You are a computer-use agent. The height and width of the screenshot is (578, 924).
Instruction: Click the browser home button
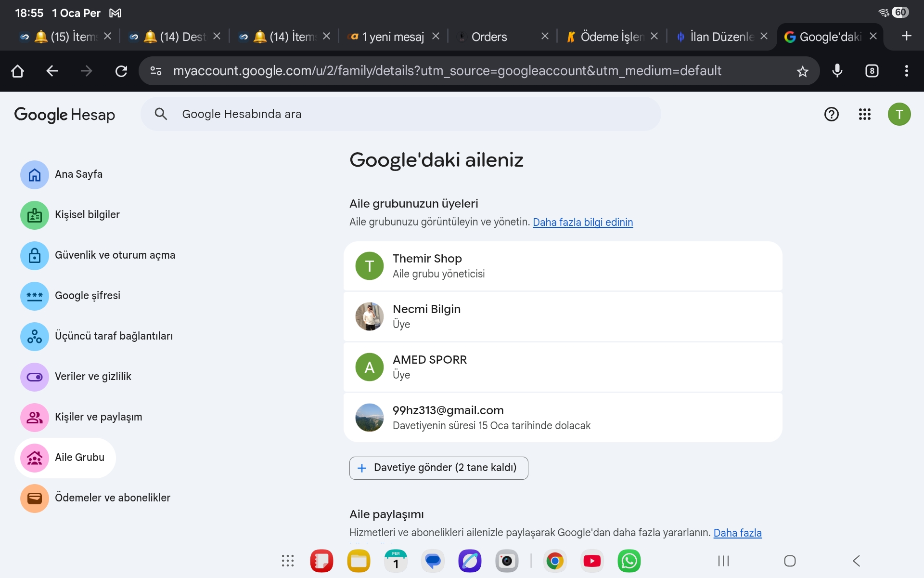point(18,71)
